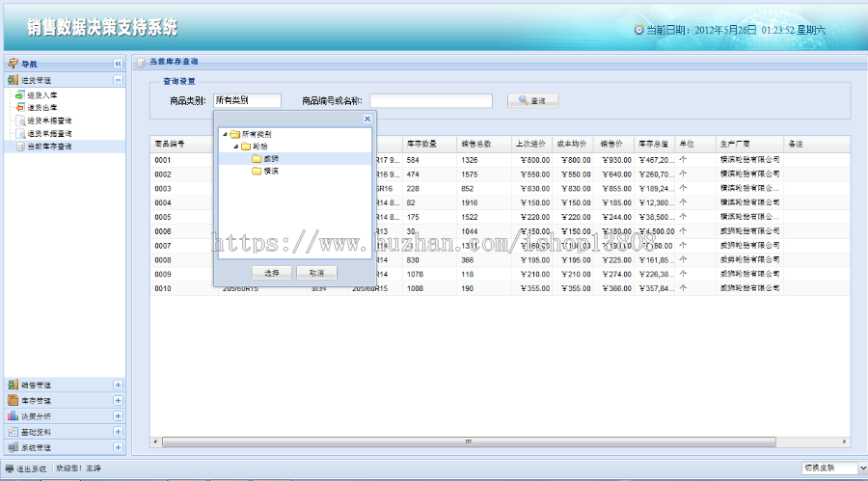
Task: Click the 退出系统 monitor icon
Action: (x=10, y=468)
